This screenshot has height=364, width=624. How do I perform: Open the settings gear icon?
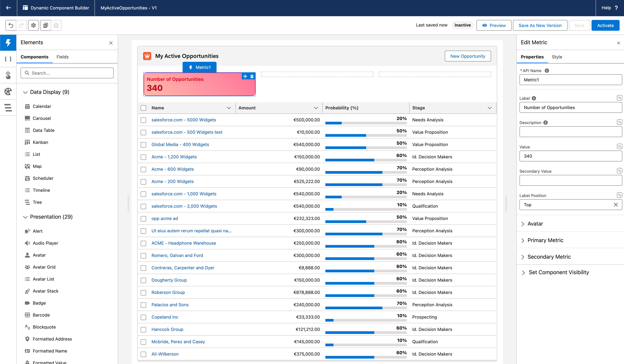click(x=33, y=25)
